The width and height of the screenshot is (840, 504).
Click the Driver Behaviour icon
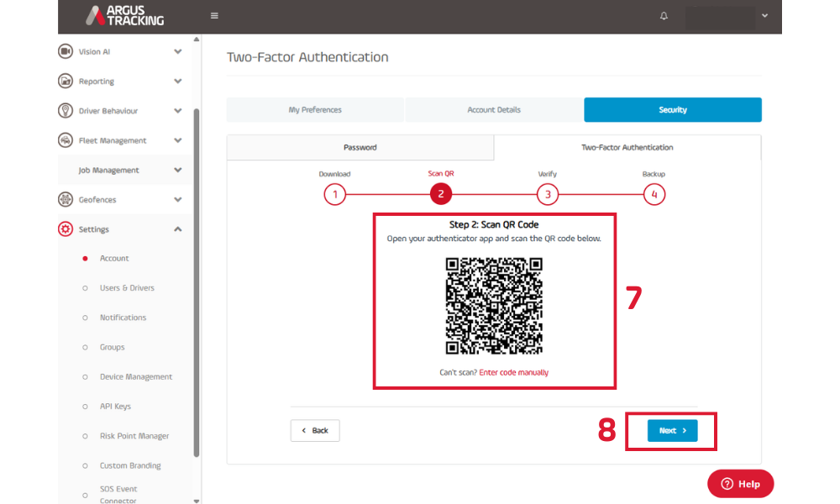coord(66,110)
